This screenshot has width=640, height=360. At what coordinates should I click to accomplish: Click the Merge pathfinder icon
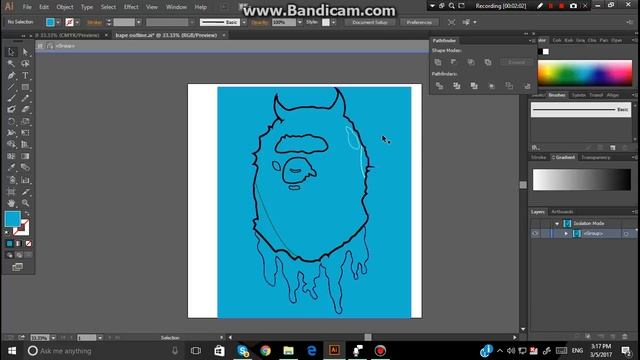click(x=474, y=86)
